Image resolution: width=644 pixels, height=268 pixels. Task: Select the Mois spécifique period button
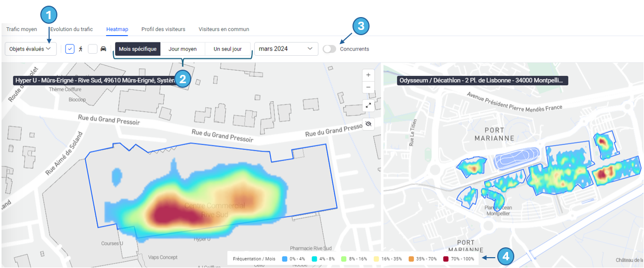point(137,49)
